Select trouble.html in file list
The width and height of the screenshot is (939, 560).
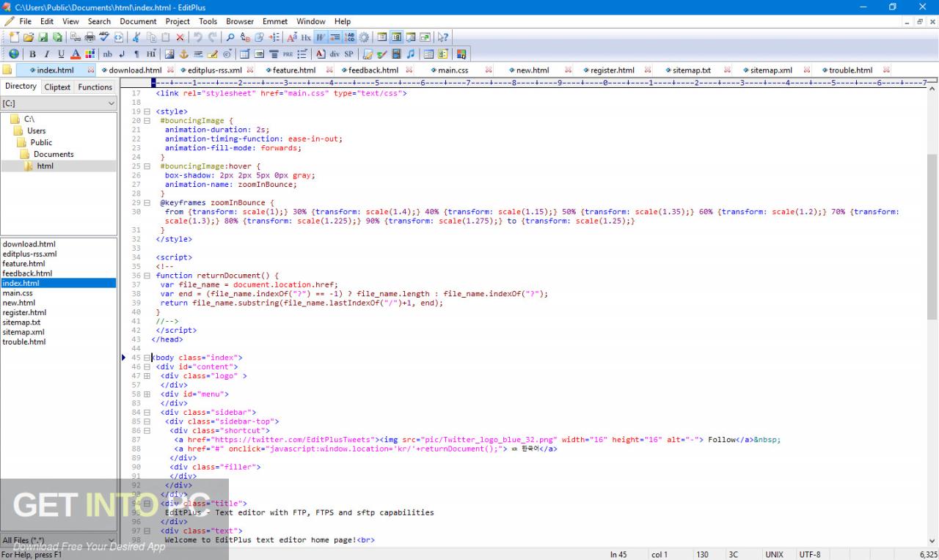[23, 342]
